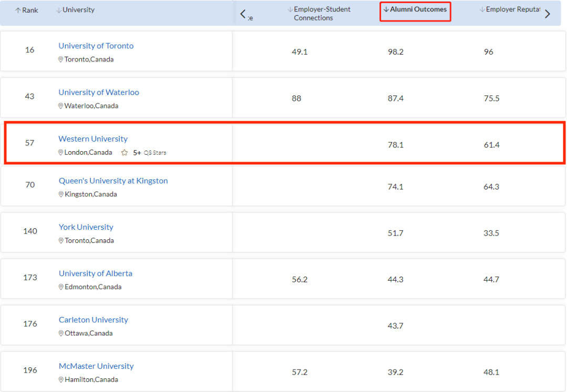
Task: Select the Carleton University row's 43.7 score
Action: pyautogui.click(x=395, y=326)
